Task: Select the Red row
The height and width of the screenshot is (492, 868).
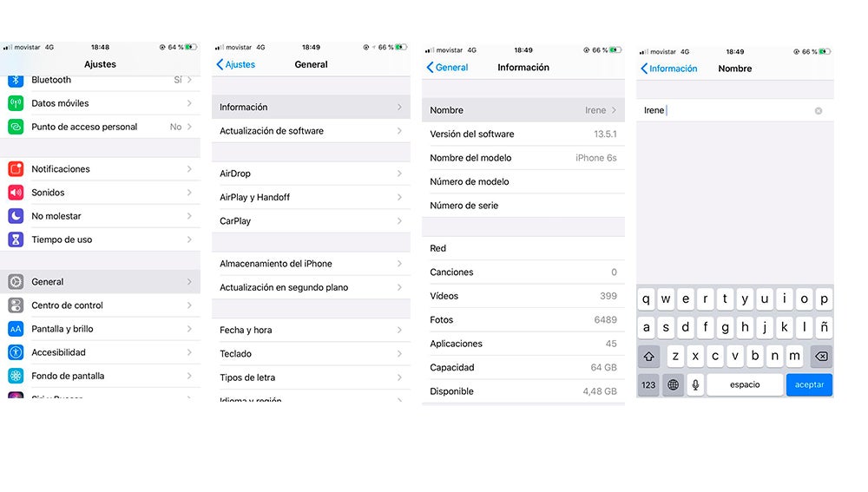Action: [x=523, y=248]
